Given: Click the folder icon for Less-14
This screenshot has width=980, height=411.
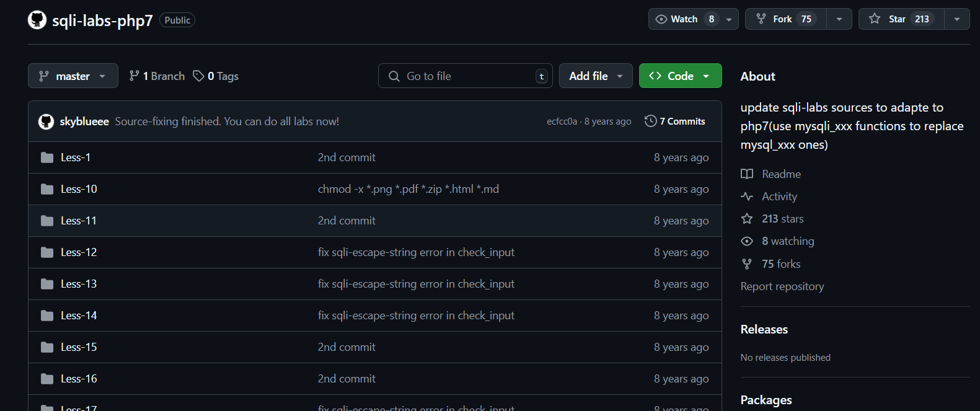Looking at the screenshot, I should pyautogui.click(x=47, y=316).
